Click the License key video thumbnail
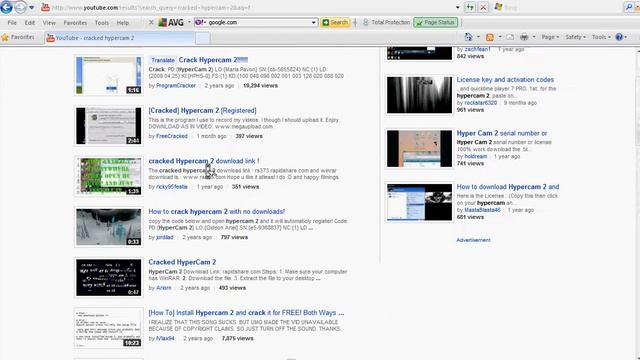Screen dimensions: 640x360 pos(420,95)
